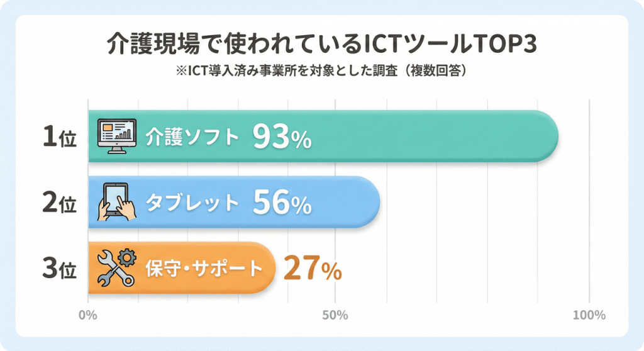Click the wrench and gear icon

pyautogui.click(x=117, y=267)
